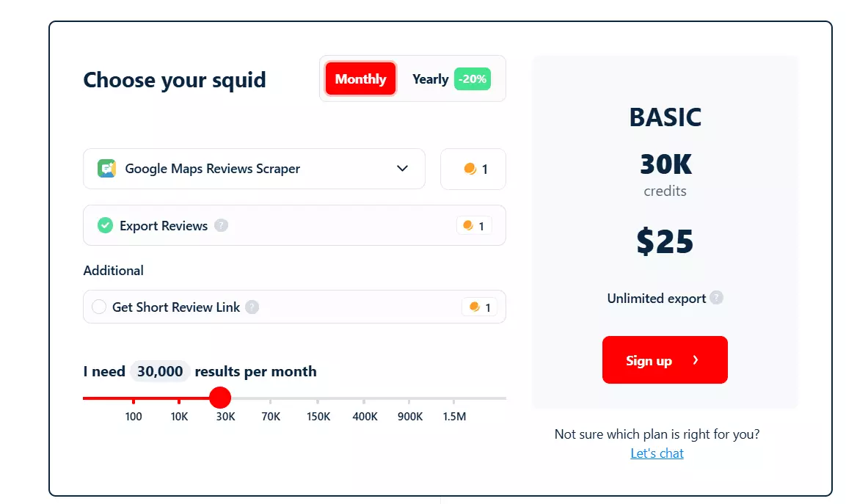Expand the Google Maps Reviews Scraper chevron

(x=402, y=169)
